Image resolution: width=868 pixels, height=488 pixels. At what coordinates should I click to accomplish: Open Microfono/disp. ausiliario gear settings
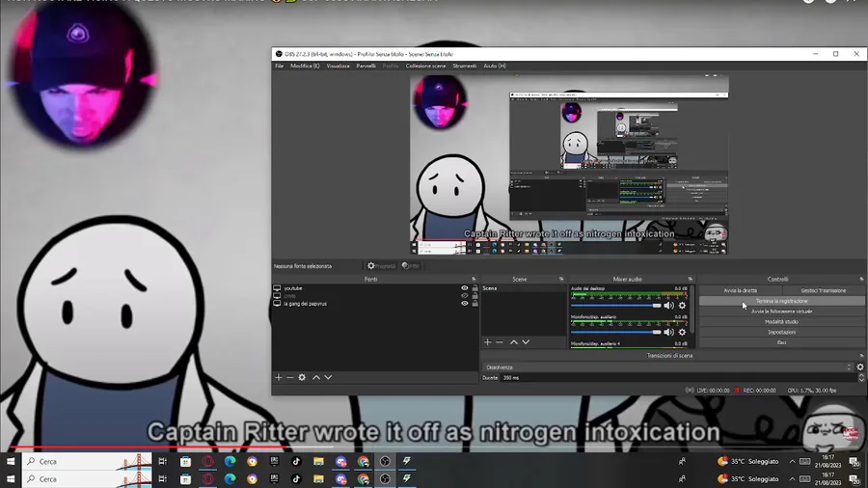682,332
